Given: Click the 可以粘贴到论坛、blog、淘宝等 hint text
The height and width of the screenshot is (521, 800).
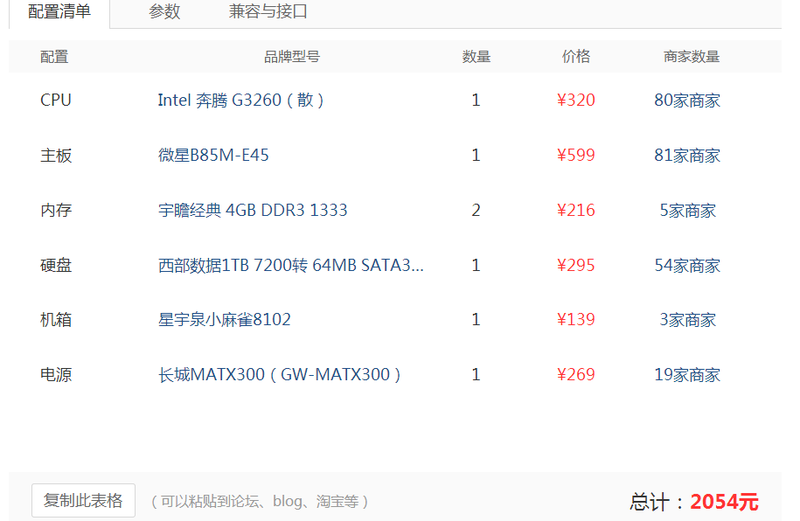Looking at the screenshot, I should point(260,502).
